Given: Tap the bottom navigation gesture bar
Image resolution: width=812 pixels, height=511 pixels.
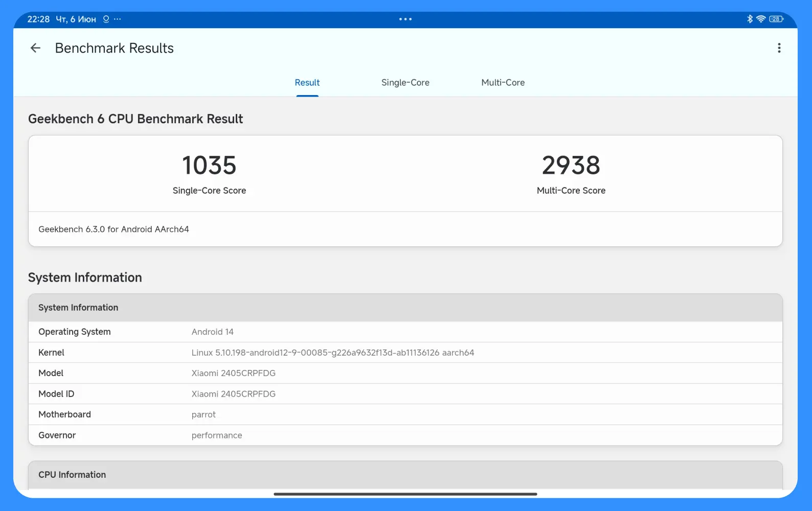Looking at the screenshot, I should tap(405, 494).
